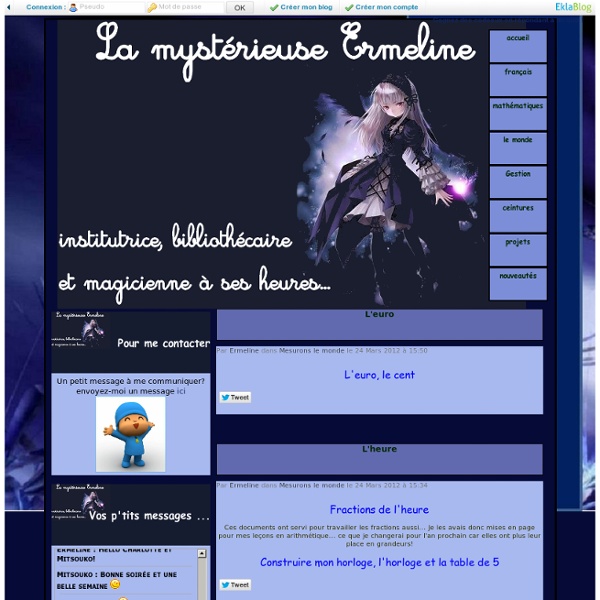
Task: Open the EklaBlog logo link
Action: coord(573,7)
